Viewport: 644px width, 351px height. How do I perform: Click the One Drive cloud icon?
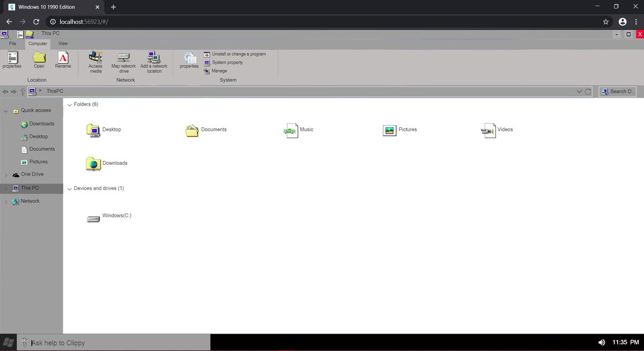tap(16, 175)
